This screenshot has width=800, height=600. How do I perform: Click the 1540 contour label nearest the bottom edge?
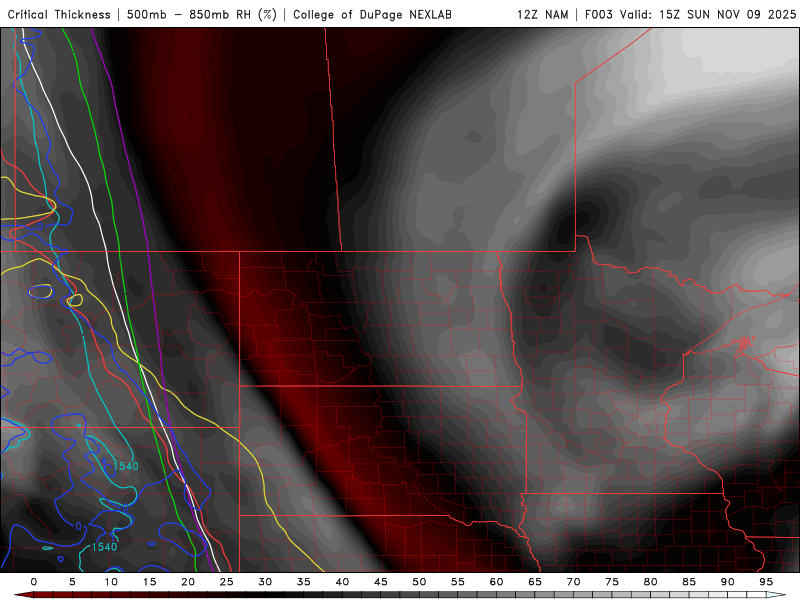click(x=104, y=547)
